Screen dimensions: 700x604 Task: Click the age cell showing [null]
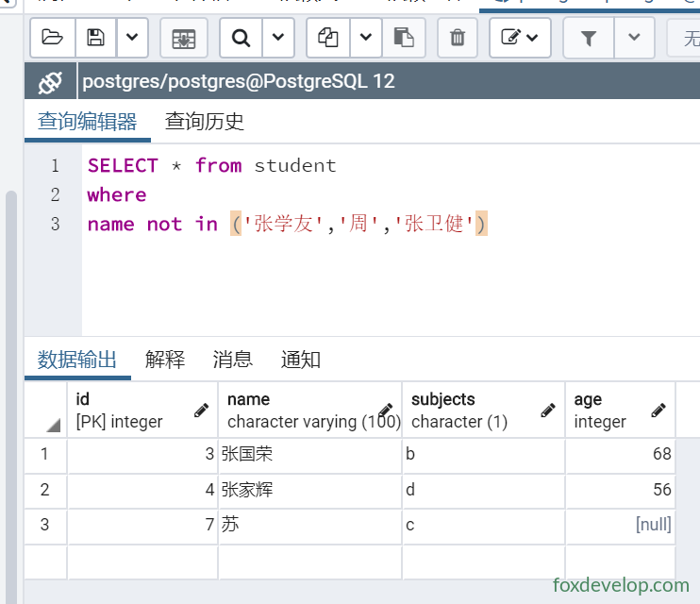621,525
